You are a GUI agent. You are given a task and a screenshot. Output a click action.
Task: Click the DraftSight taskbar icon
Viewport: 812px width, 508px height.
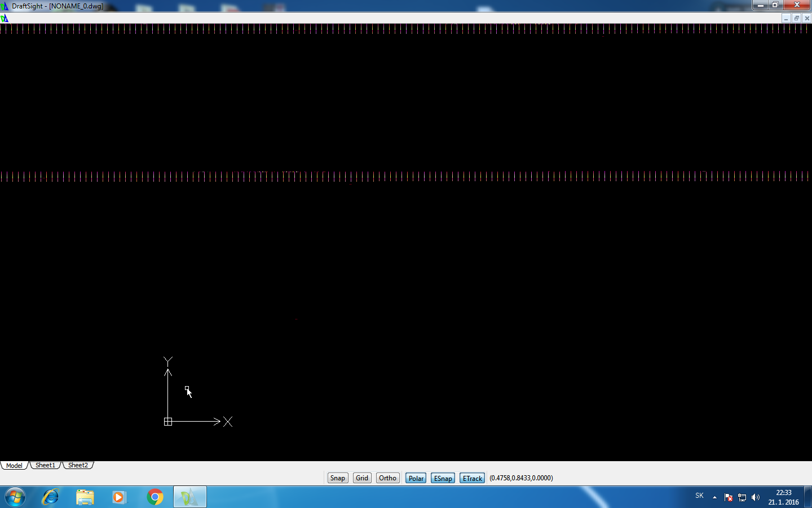189,497
